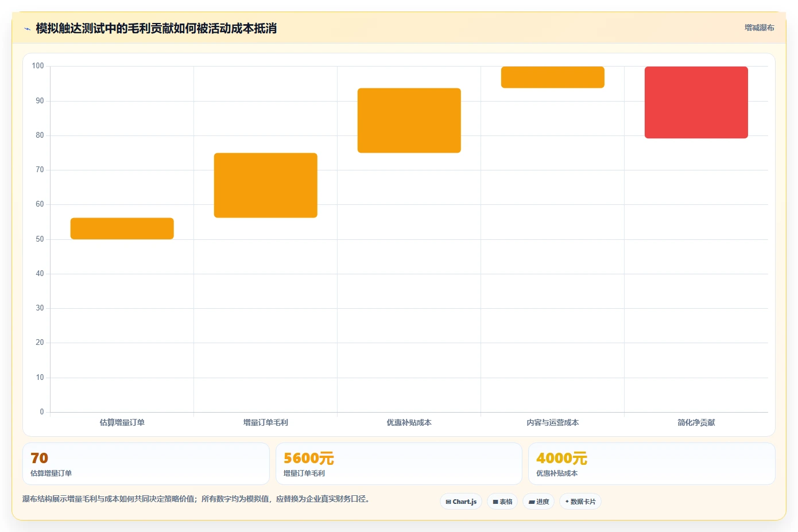Click the stat value 5600元
The width and height of the screenshot is (798, 532).
(309, 458)
